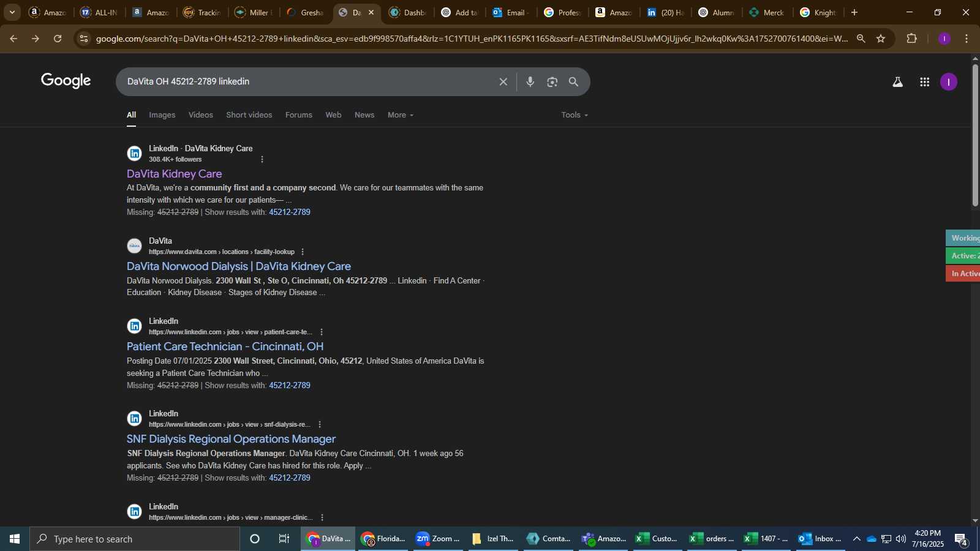Clear the search box with X icon
The height and width of the screenshot is (551, 980).
click(503, 82)
